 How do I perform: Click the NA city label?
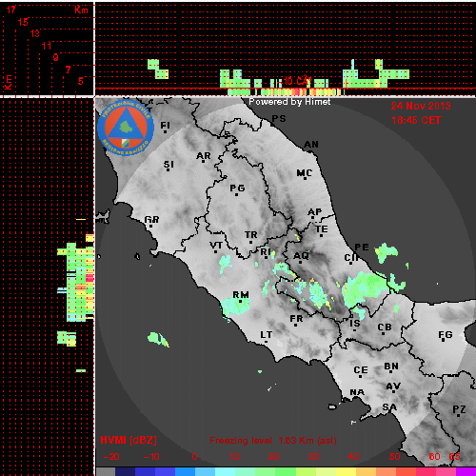coord(357,392)
